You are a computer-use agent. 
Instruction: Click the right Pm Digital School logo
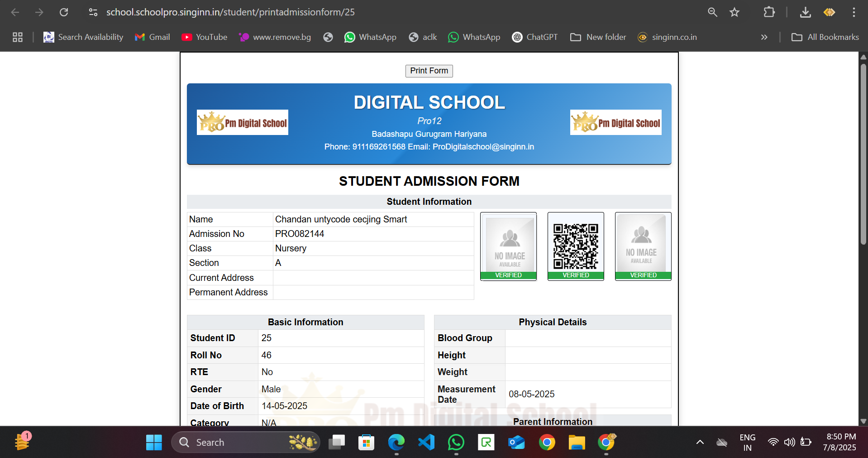click(616, 122)
